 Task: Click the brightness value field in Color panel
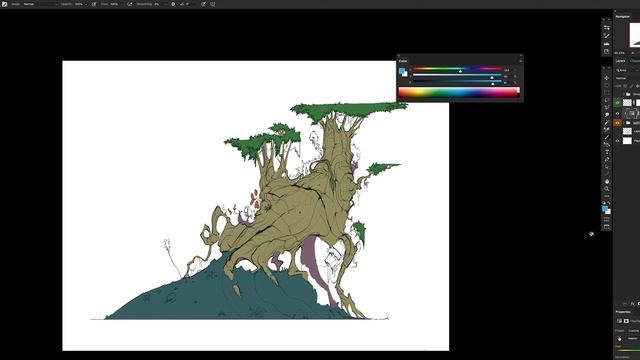(x=506, y=82)
